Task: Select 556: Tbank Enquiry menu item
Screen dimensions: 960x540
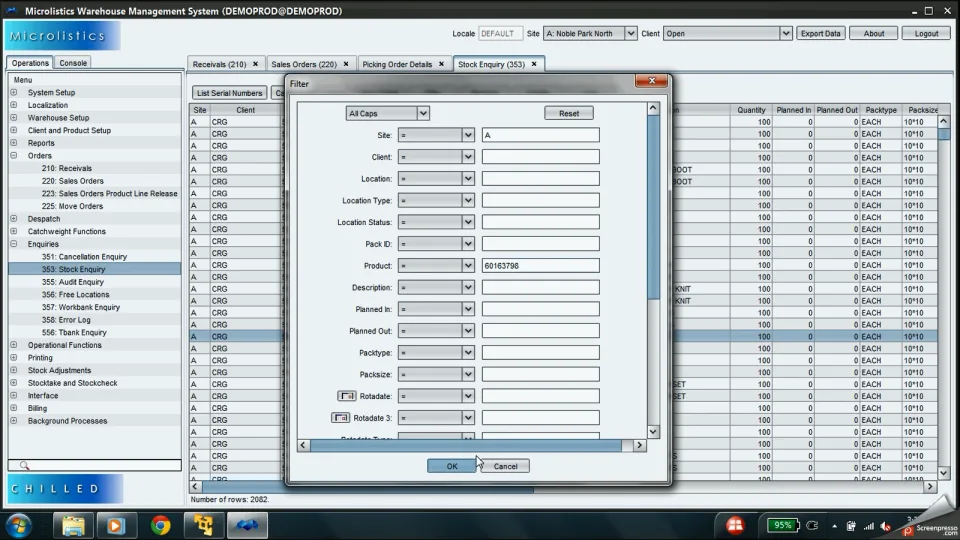Action: (73, 332)
